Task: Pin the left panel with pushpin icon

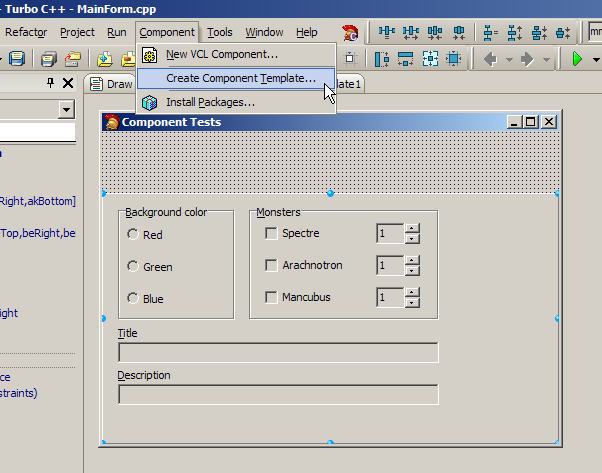Action: (51, 84)
